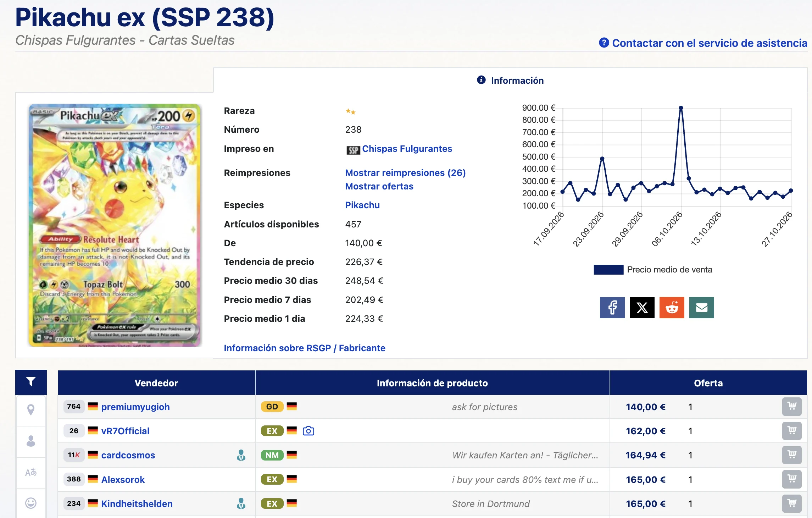Open the Pikachu species link
Screen dimensions: 812x518
(362, 205)
